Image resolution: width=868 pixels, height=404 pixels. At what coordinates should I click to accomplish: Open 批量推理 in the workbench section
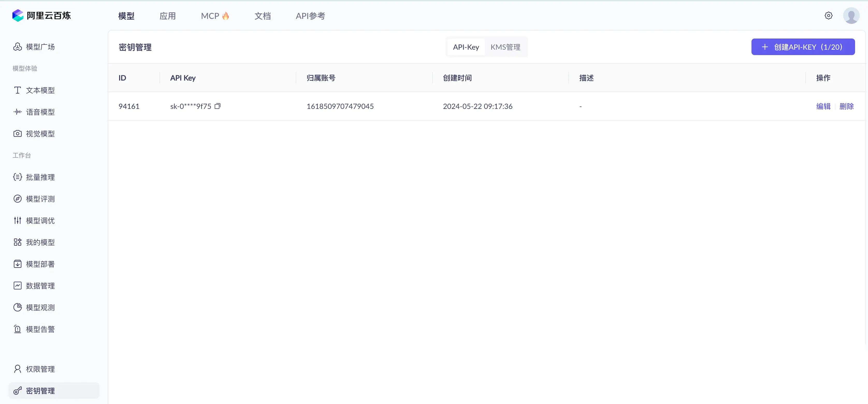(40, 177)
